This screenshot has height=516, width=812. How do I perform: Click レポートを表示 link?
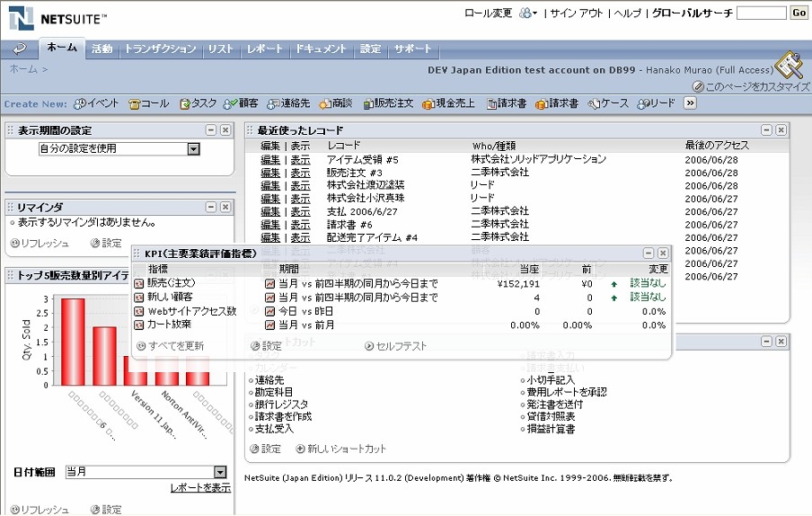(200, 488)
